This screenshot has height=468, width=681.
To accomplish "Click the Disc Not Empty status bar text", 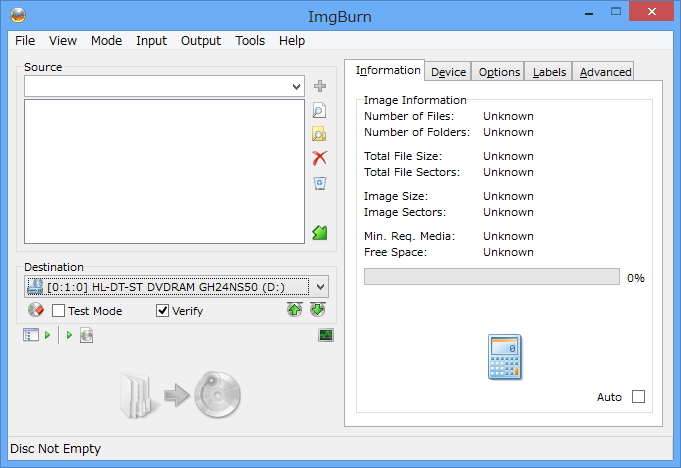I will 55,448.
